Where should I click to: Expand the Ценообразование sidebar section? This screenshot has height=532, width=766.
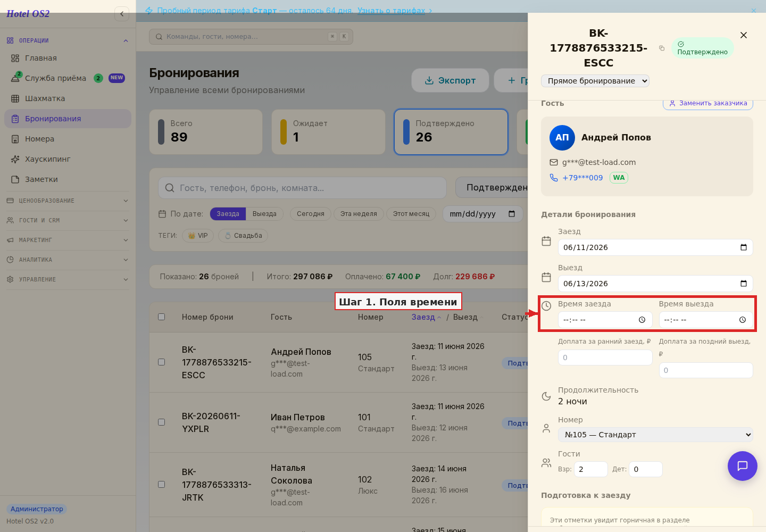(68, 201)
